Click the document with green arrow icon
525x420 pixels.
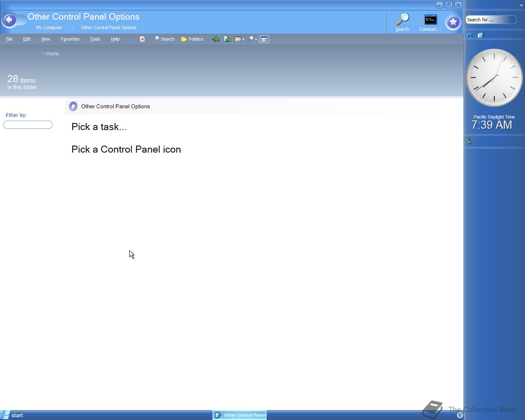(227, 39)
